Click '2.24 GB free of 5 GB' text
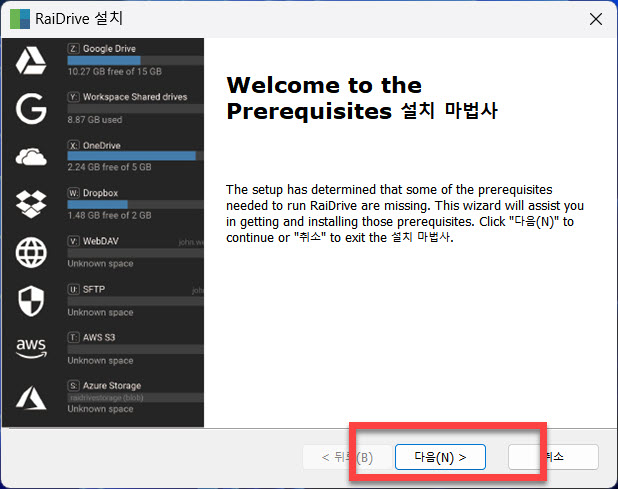This screenshot has height=489, width=618. (109, 167)
